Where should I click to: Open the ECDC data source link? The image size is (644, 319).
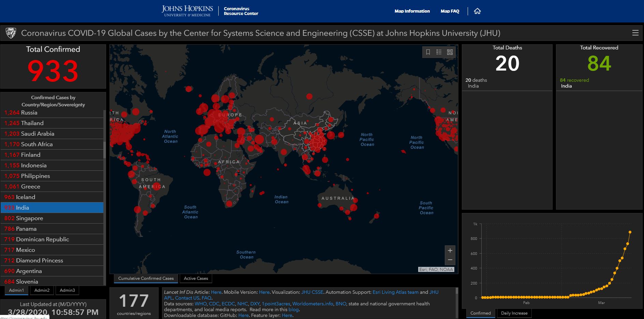(228, 304)
